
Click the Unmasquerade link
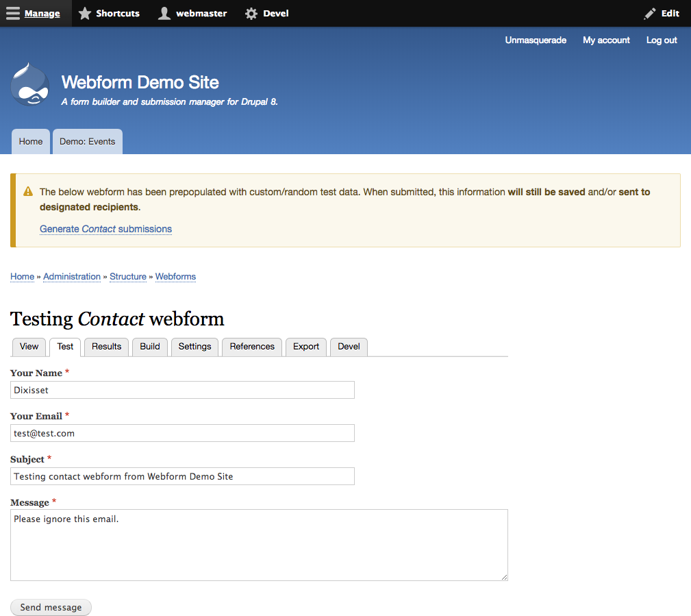point(536,40)
